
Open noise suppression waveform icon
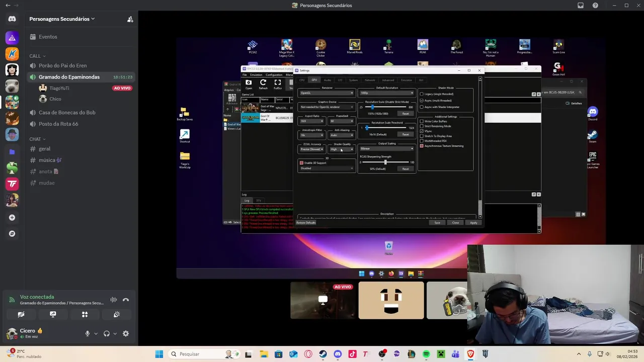[x=114, y=300]
